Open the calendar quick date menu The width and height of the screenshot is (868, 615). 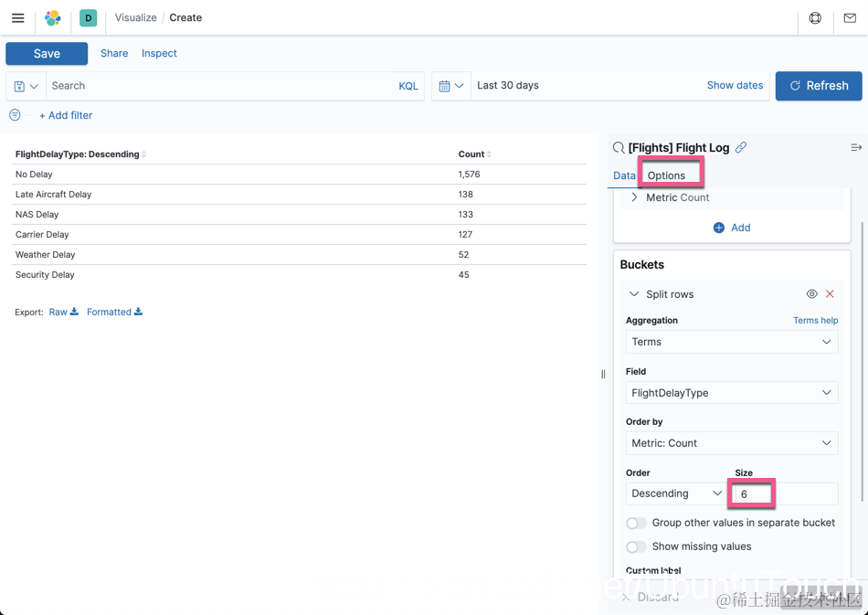pyautogui.click(x=451, y=86)
